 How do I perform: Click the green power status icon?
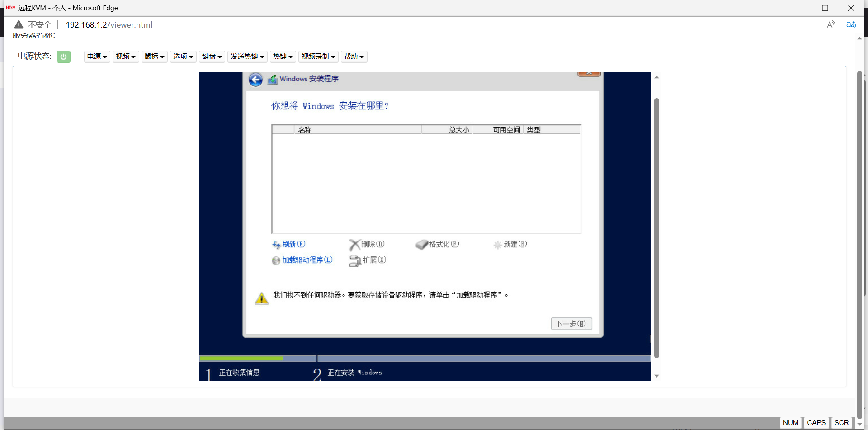pyautogui.click(x=64, y=57)
